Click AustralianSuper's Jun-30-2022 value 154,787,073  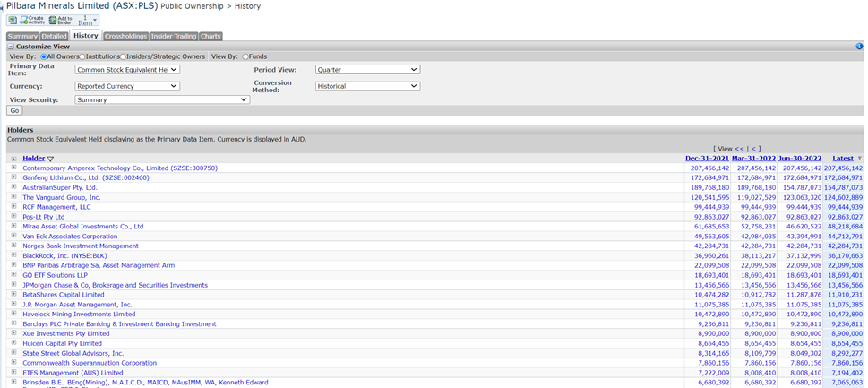(x=801, y=187)
